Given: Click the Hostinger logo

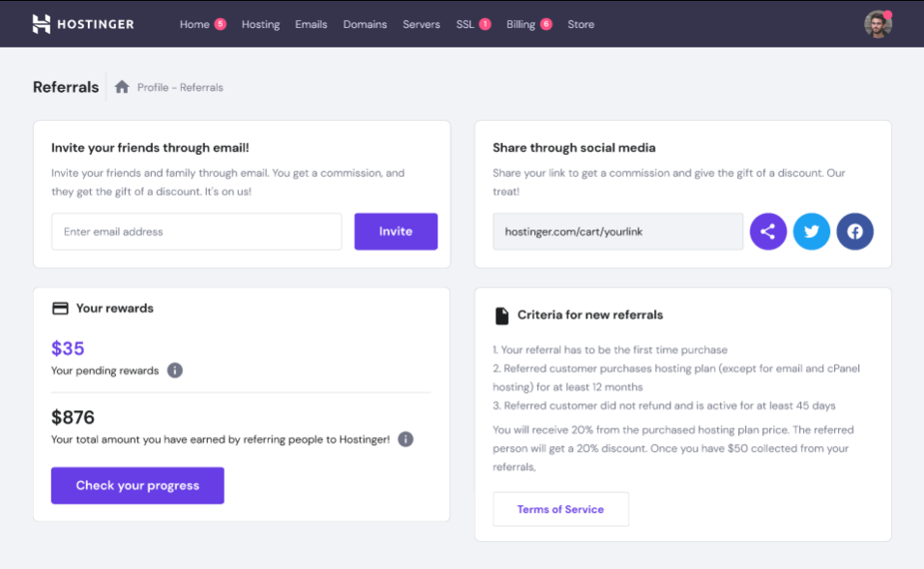Looking at the screenshot, I should tap(82, 24).
